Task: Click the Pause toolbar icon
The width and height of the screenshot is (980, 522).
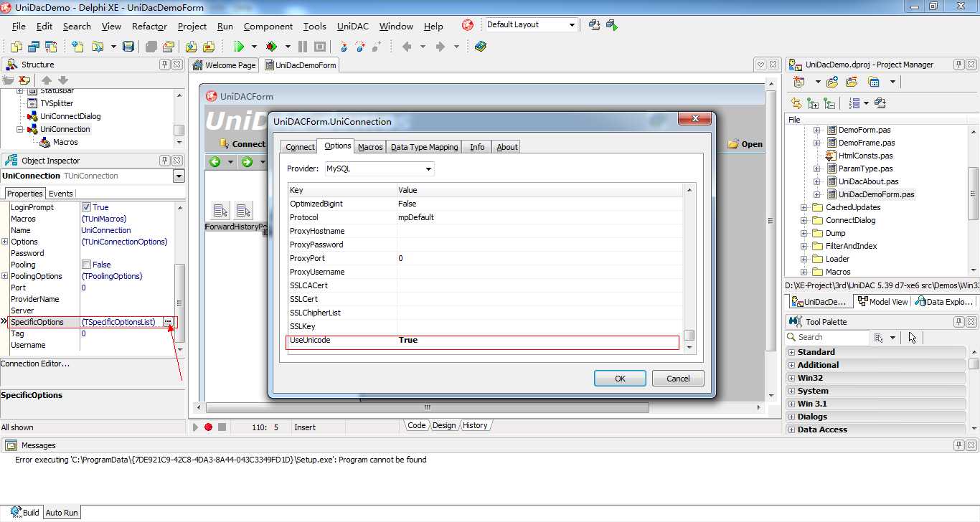Action: pyautogui.click(x=303, y=47)
